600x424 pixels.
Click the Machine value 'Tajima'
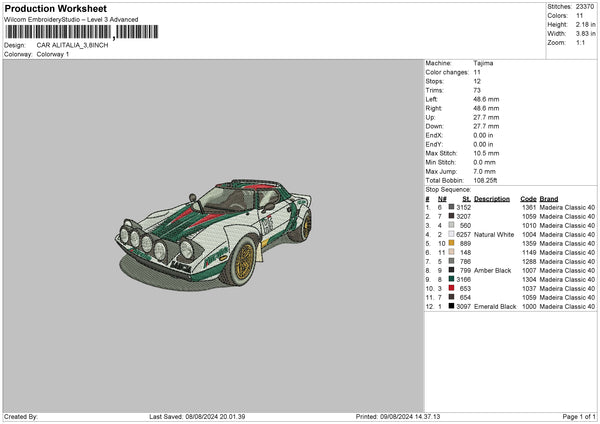[x=483, y=63]
